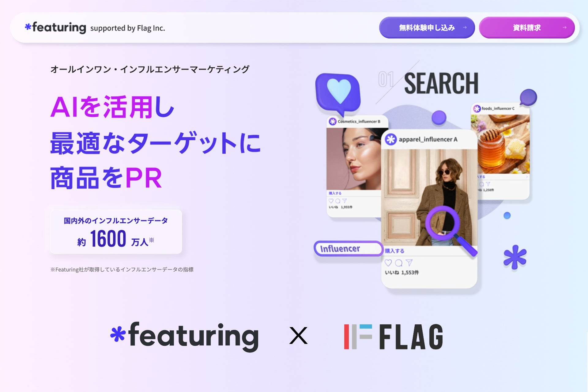Image resolution: width=588 pixels, height=392 pixels.
Task: Click the FLAG logo at bottom
Action: [x=394, y=337]
